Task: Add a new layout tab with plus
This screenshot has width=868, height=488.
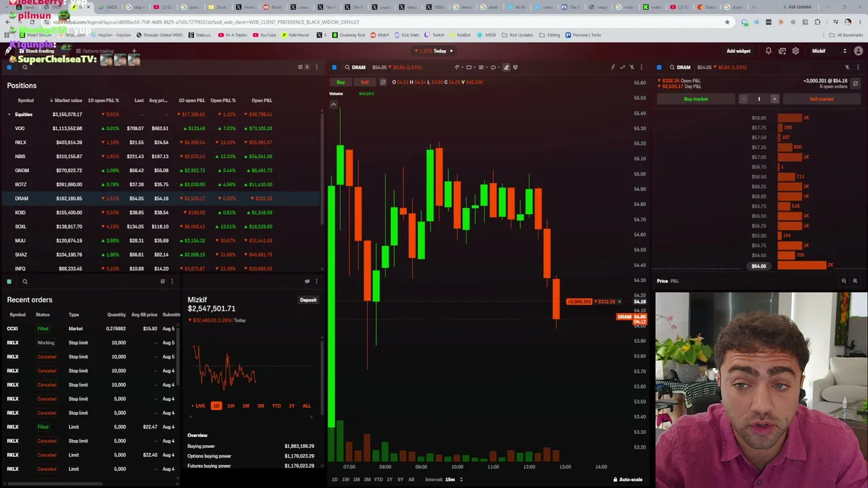Action: [x=134, y=51]
